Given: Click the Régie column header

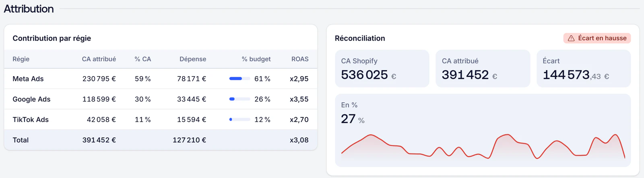Looking at the screenshot, I should point(21,59).
